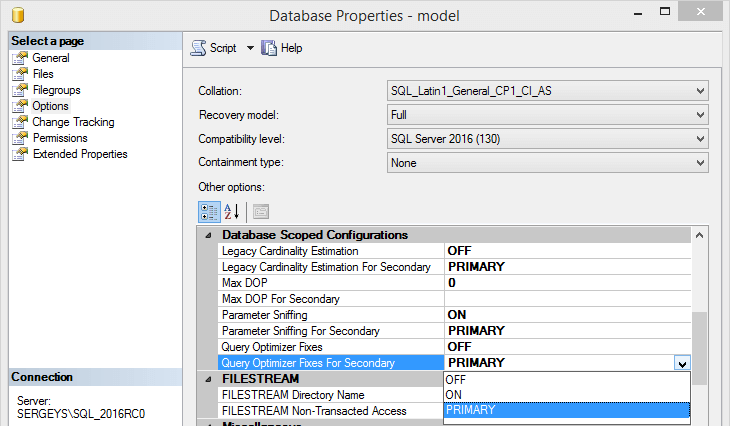Choose OFF in the dropdown list
The image size is (730, 426).
(567, 380)
